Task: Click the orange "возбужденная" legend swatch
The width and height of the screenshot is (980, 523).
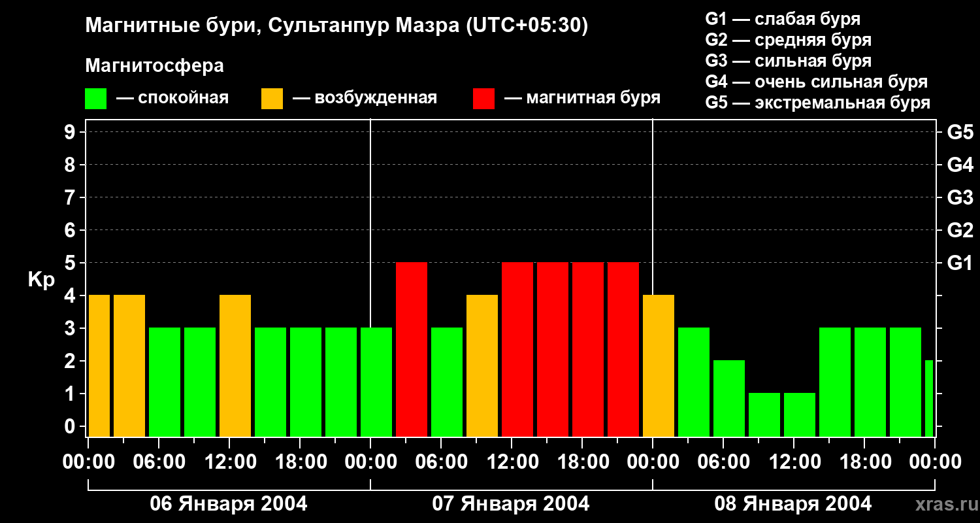Action: coord(272,99)
